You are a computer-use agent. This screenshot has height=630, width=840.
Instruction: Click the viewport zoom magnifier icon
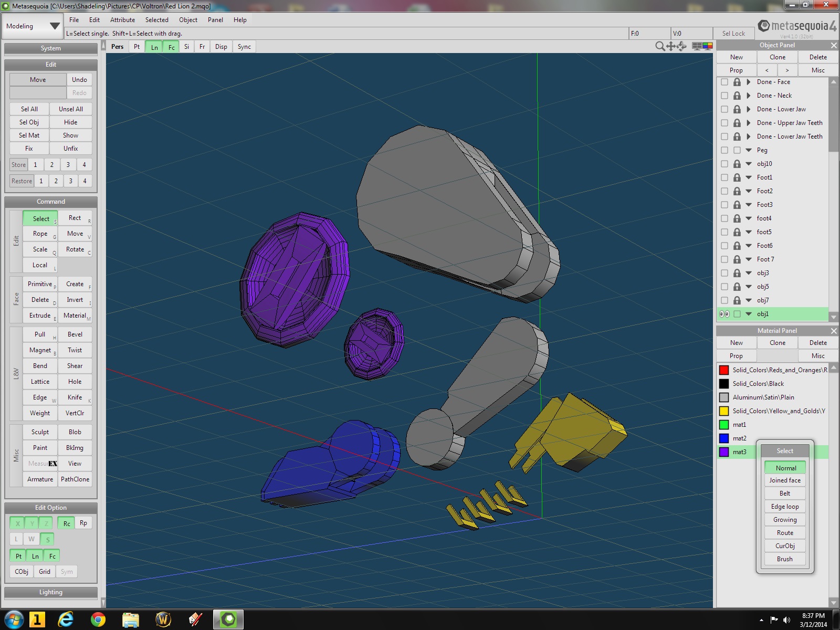tap(660, 46)
